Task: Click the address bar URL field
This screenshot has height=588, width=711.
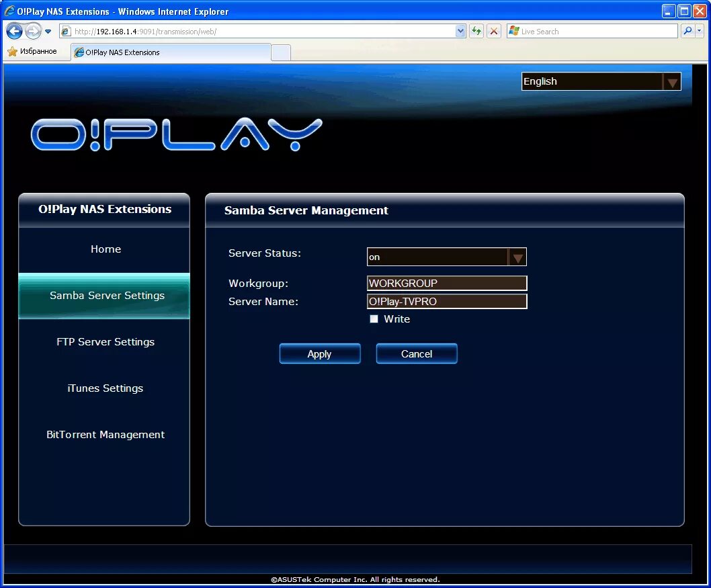Action: coord(263,32)
